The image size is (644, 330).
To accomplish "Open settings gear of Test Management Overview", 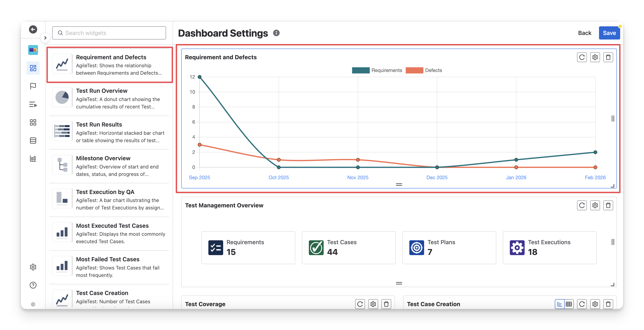I will [x=595, y=205].
